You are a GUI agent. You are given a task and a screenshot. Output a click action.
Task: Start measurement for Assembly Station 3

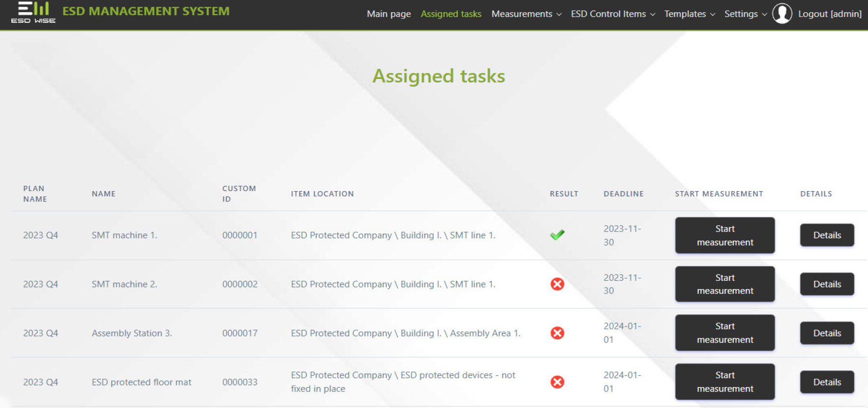(725, 333)
